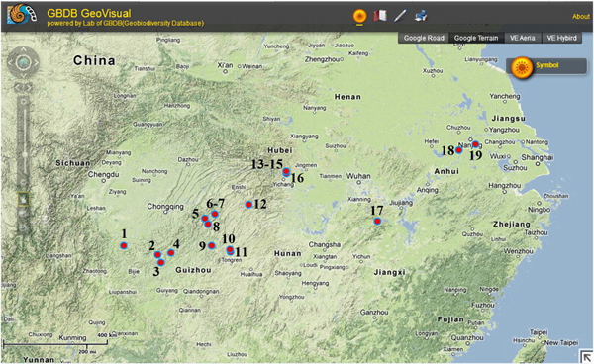
Task: Adjust the zoom level slider handle
Action: coord(25,154)
